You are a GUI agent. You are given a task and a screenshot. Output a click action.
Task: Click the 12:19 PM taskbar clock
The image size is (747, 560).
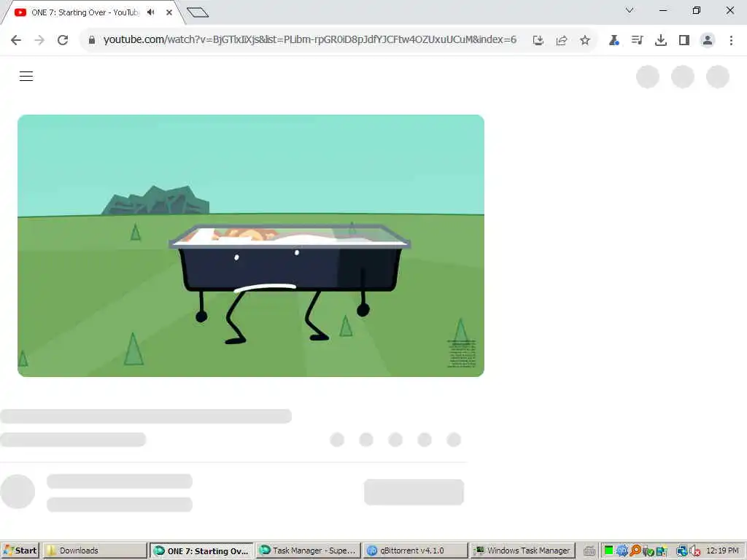pyautogui.click(x=722, y=551)
